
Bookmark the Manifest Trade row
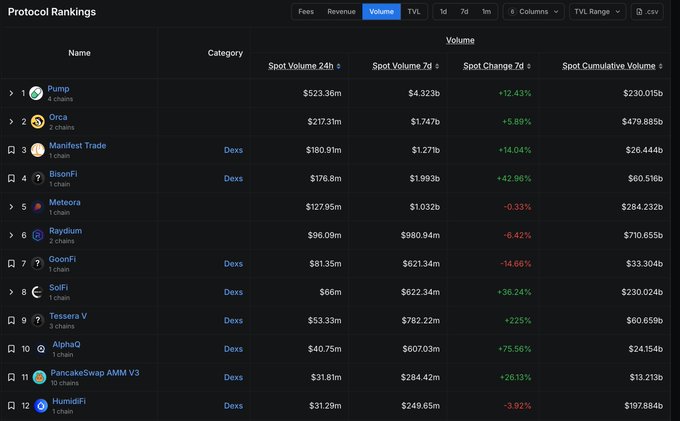[11, 150]
